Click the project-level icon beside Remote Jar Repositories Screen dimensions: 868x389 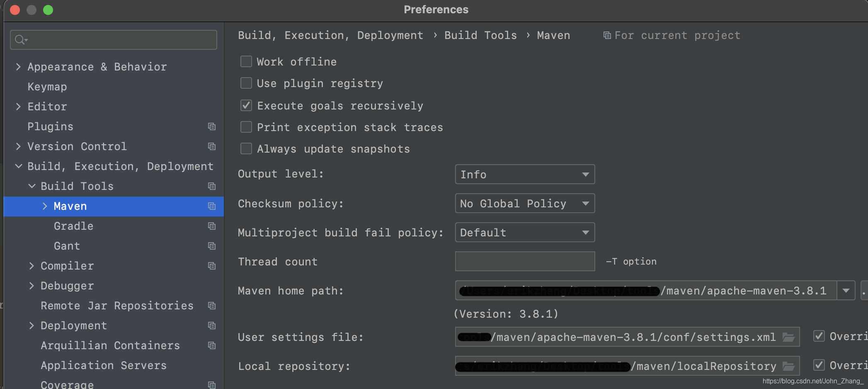click(x=212, y=306)
